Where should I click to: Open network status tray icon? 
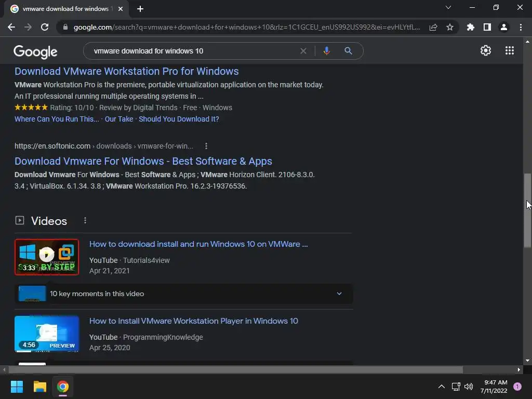[456, 387]
